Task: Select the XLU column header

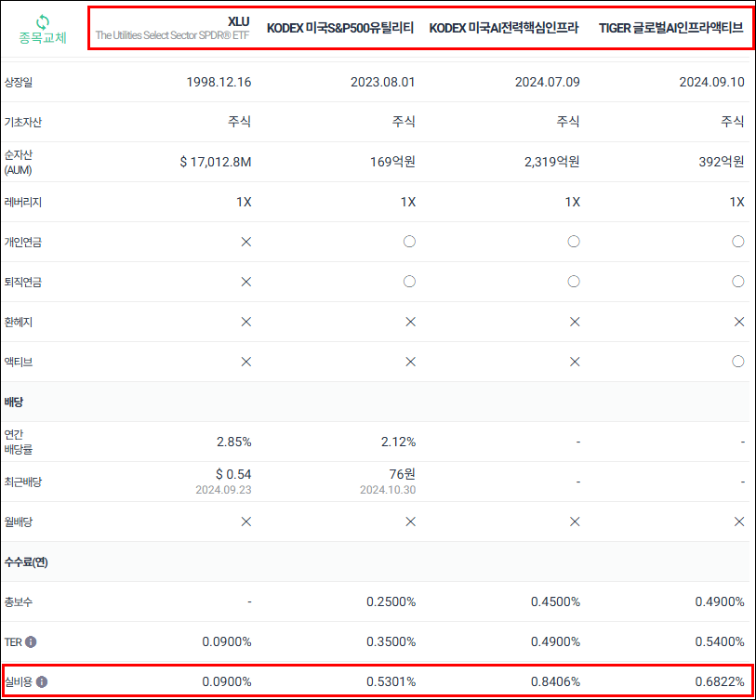Action: 238,21
